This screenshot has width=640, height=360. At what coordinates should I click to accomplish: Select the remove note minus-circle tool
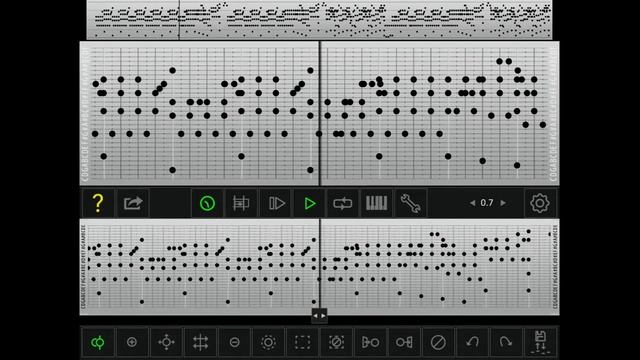[x=234, y=342]
